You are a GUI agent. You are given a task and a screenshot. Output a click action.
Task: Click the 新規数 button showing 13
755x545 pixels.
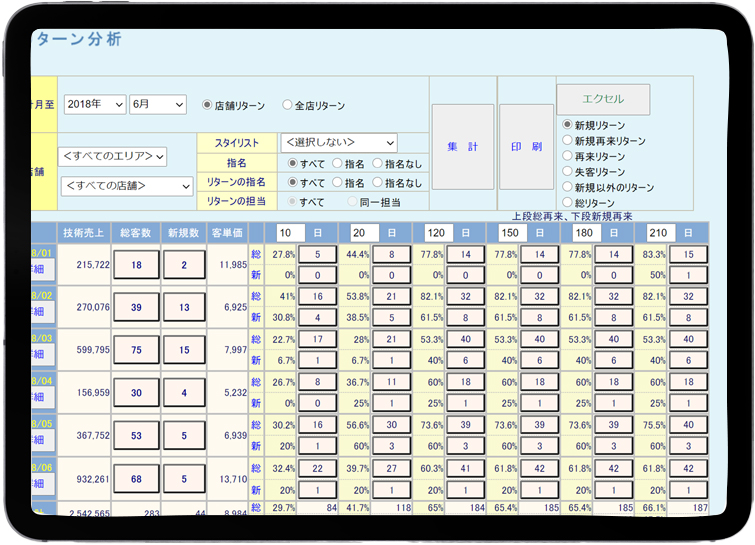184,307
